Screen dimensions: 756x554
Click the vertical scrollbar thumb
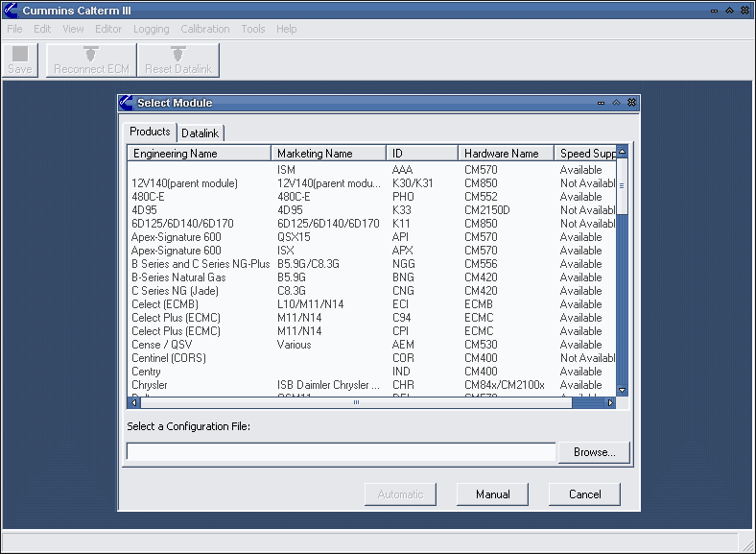click(622, 186)
